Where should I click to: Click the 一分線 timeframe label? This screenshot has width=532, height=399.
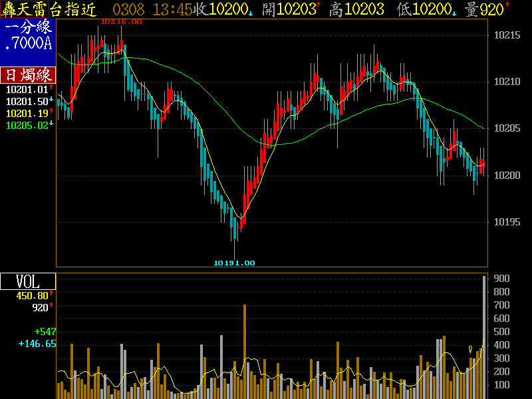[27, 29]
